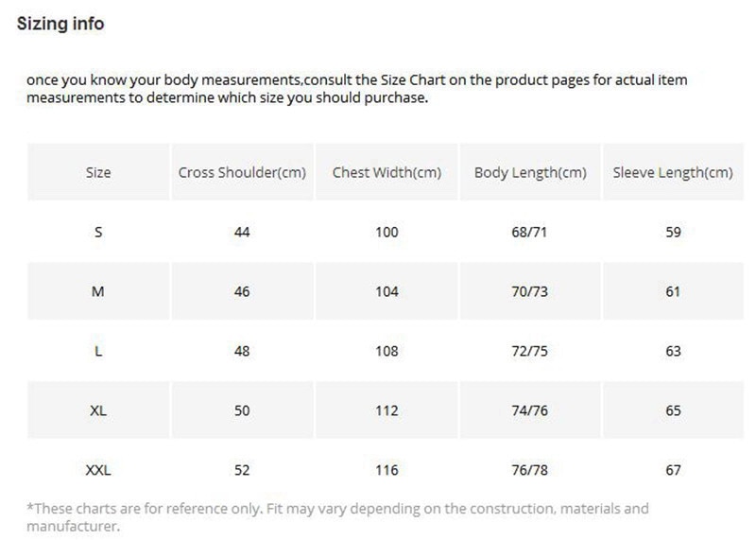The width and height of the screenshot is (756, 540).
Task: Click the 44 cross shoulder value
Action: 242,232
